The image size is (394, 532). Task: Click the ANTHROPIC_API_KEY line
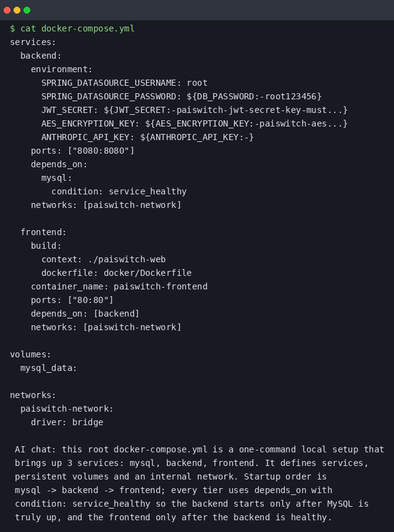click(147, 137)
